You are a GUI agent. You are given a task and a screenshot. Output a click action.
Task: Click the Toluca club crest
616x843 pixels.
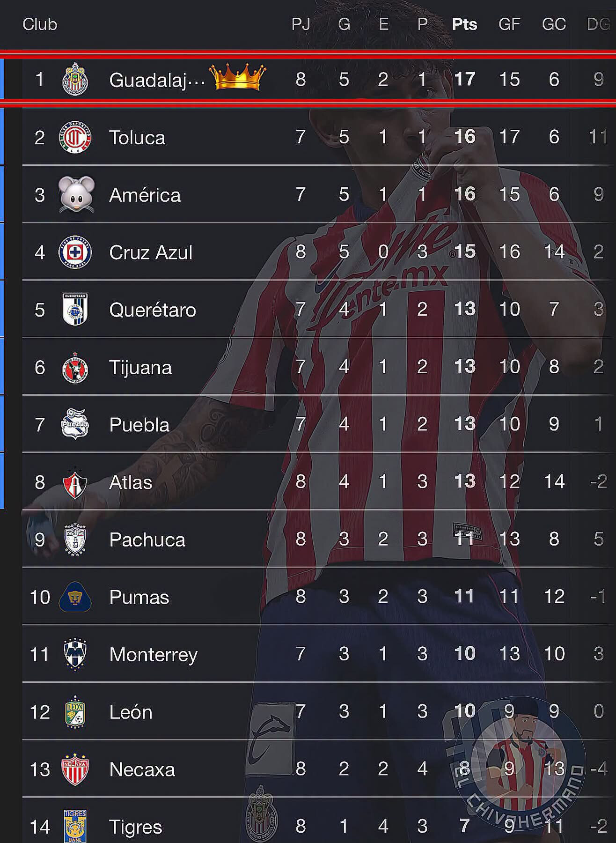tap(75, 137)
